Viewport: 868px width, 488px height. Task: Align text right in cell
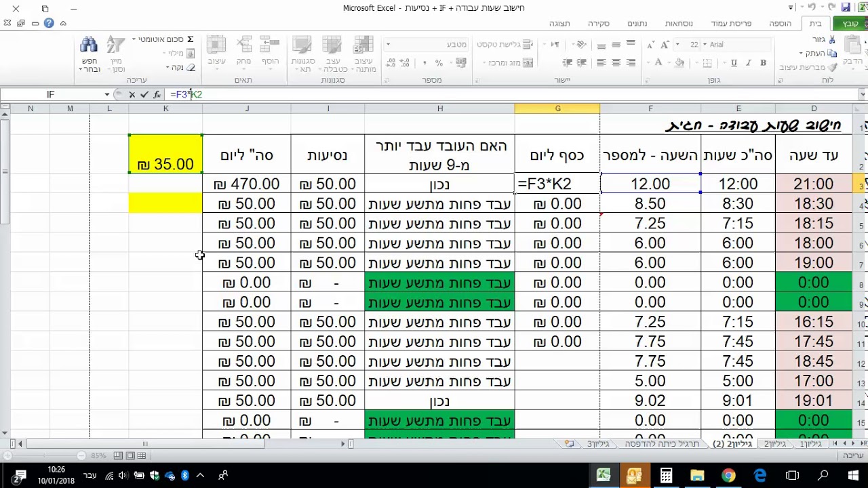[631, 62]
